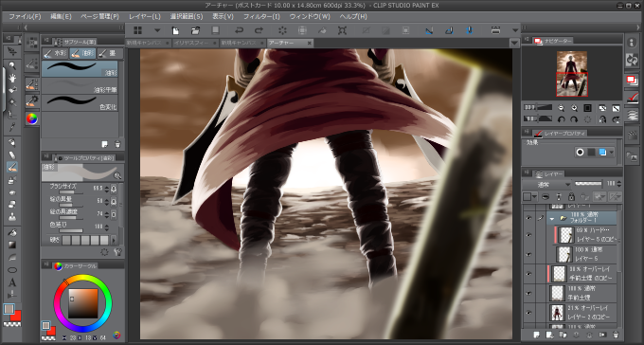644x345 pixels.
Task: Open the canvas tab list dropdown
Action: click(514, 44)
